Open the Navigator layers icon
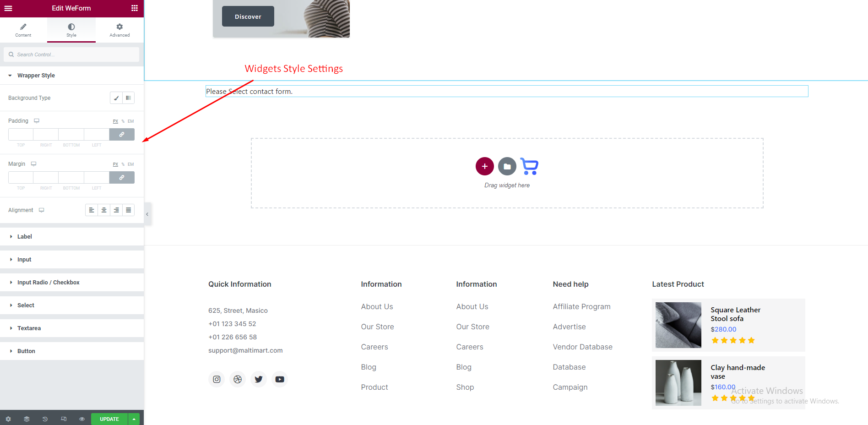The height and width of the screenshot is (425, 868). point(27,419)
